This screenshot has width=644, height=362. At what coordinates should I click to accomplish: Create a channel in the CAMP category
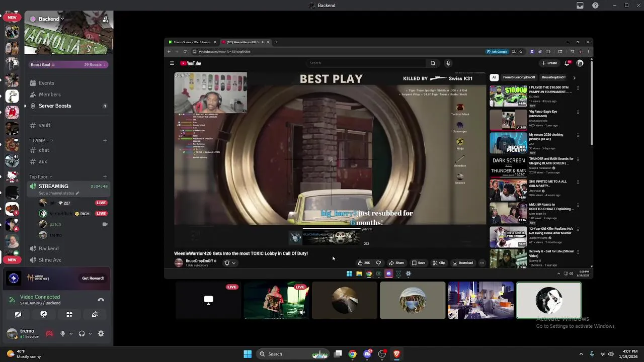click(x=105, y=140)
